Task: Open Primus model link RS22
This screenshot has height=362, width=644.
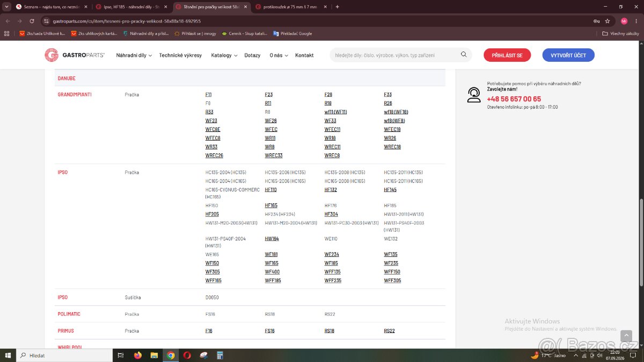Action: [389, 331]
